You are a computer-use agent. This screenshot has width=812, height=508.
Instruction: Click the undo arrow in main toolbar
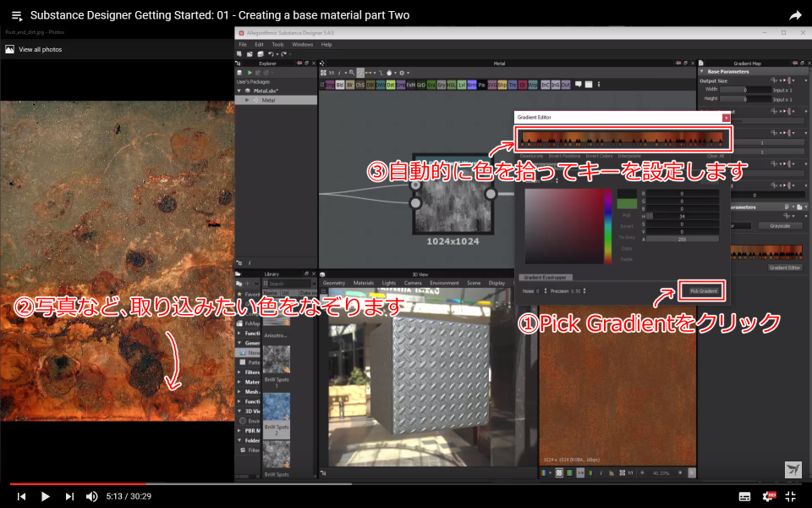(x=271, y=54)
